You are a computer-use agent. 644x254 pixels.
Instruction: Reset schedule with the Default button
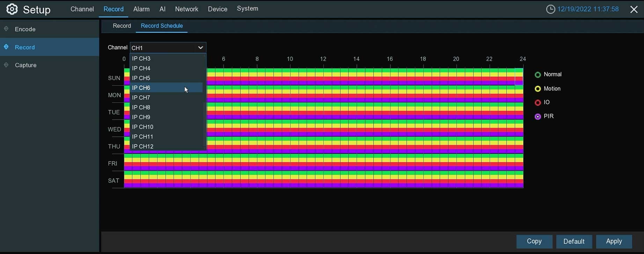coord(574,241)
